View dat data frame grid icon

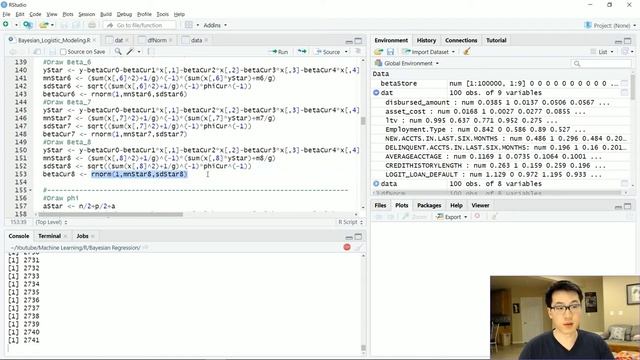click(x=624, y=93)
